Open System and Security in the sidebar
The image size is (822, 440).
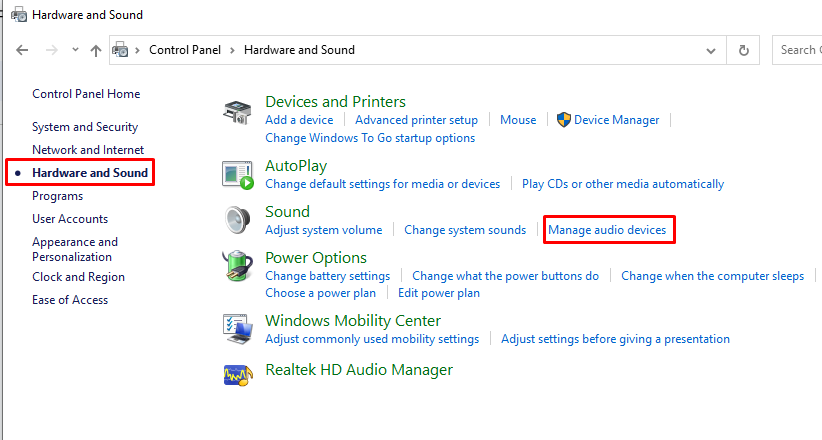[85, 127]
